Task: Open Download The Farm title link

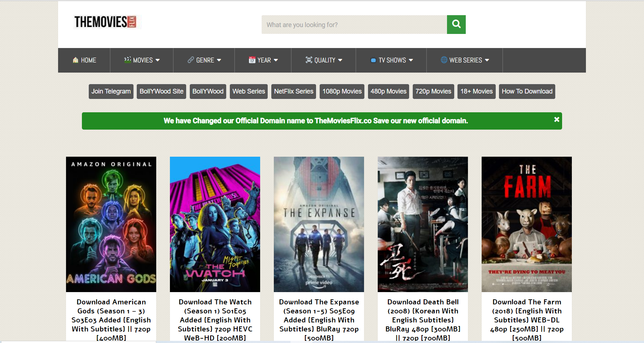Action: tap(527, 320)
